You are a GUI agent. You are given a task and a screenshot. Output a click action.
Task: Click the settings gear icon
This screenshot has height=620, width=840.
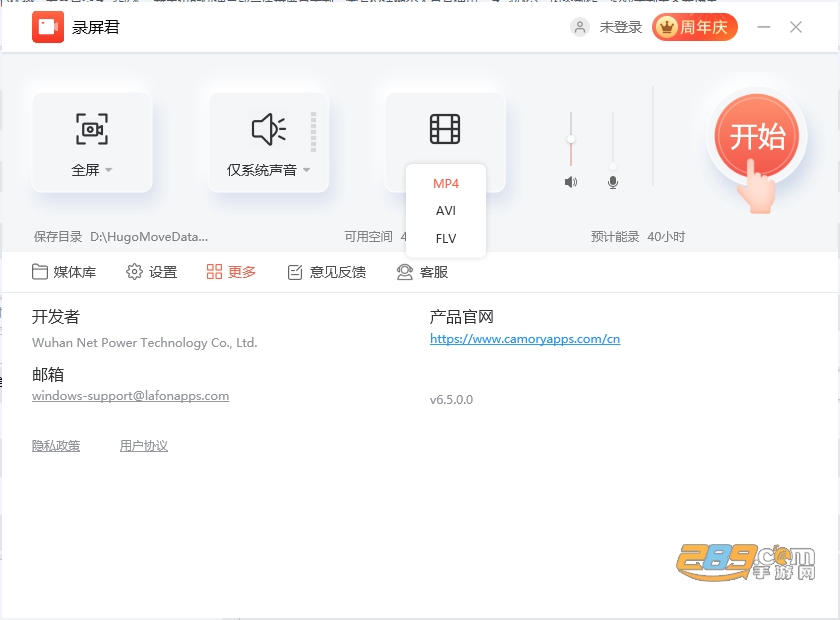pos(134,272)
